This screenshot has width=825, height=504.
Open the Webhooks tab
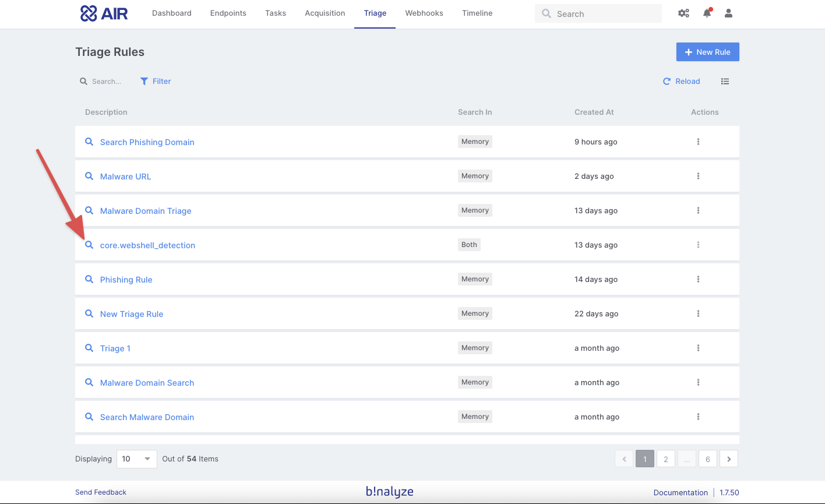(x=424, y=13)
